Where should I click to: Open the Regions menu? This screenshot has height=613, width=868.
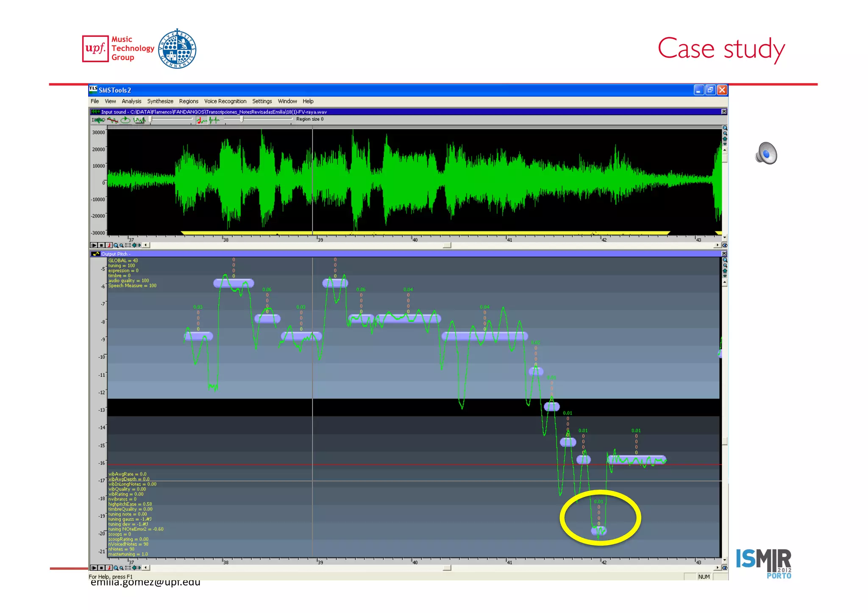click(x=189, y=101)
